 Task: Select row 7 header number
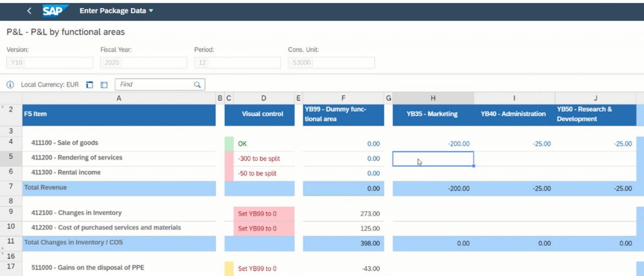[x=11, y=187]
